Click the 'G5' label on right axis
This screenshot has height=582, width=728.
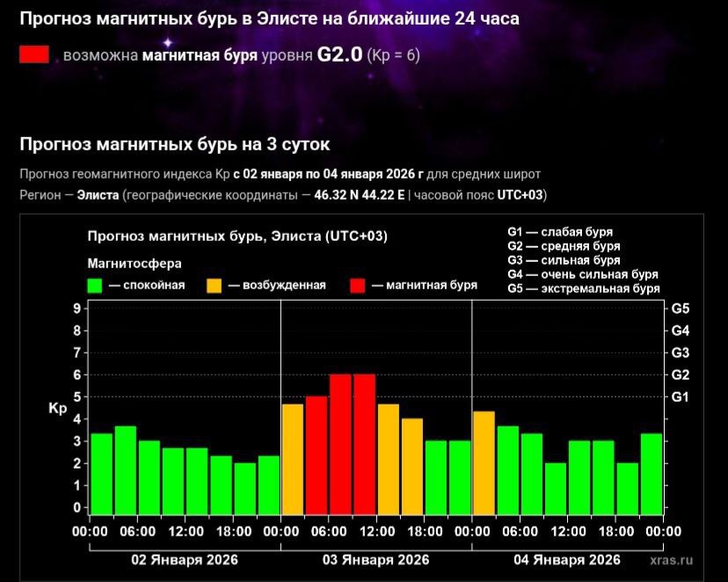coord(680,309)
